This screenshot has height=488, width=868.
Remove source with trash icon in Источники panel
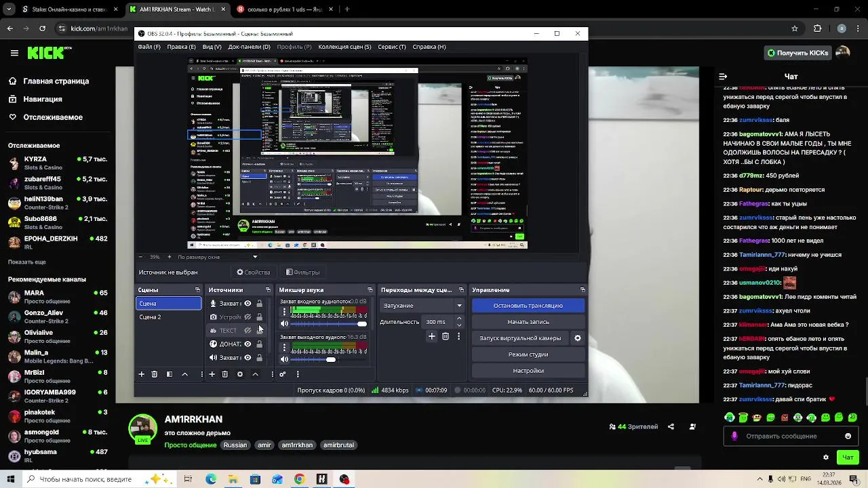pos(225,374)
